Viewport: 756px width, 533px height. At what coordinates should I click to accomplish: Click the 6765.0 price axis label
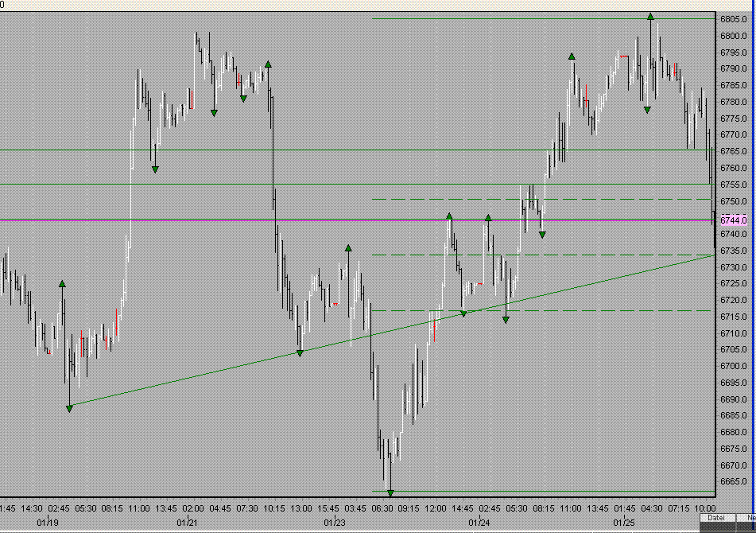click(733, 151)
